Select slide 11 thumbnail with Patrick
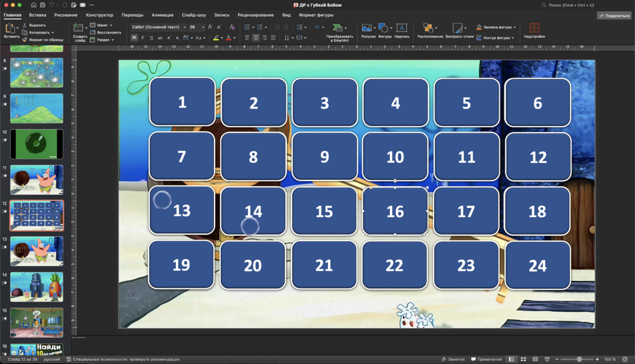This screenshot has width=635, height=364. (x=37, y=180)
